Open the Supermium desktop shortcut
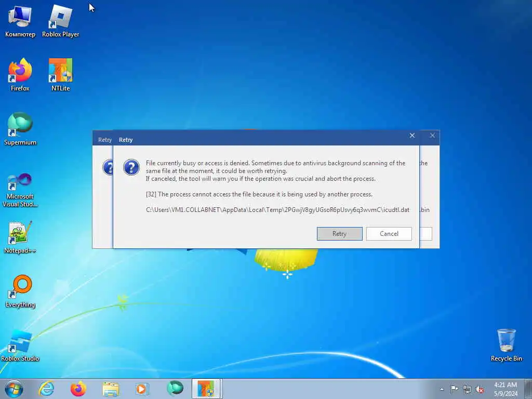532x399 pixels. [x=20, y=129]
